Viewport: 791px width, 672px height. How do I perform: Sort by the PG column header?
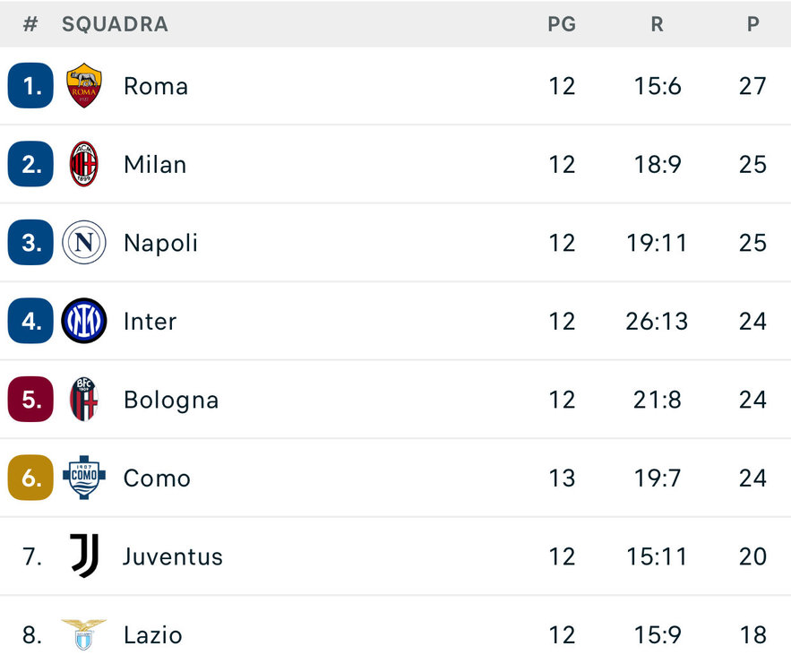[x=562, y=25]
